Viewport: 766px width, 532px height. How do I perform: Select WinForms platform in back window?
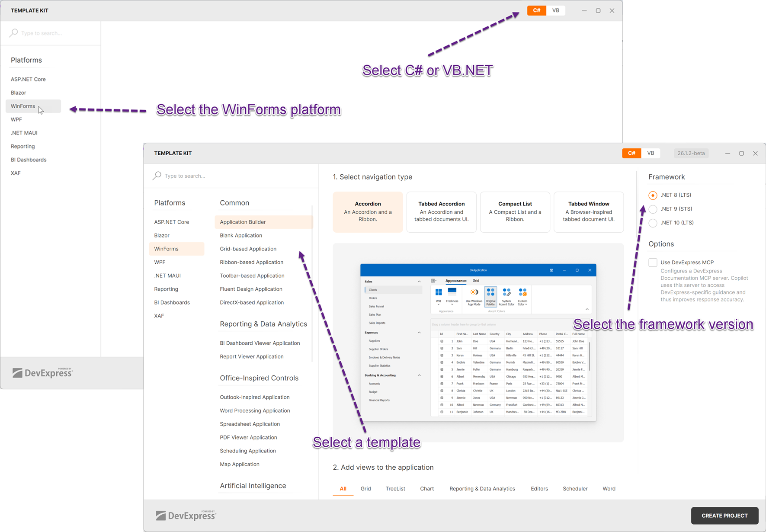33,106
